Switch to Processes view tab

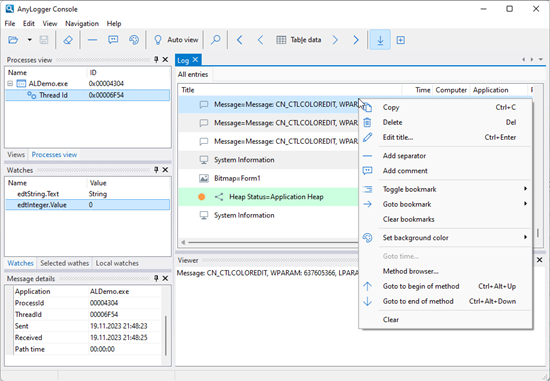tap(54, 155)
